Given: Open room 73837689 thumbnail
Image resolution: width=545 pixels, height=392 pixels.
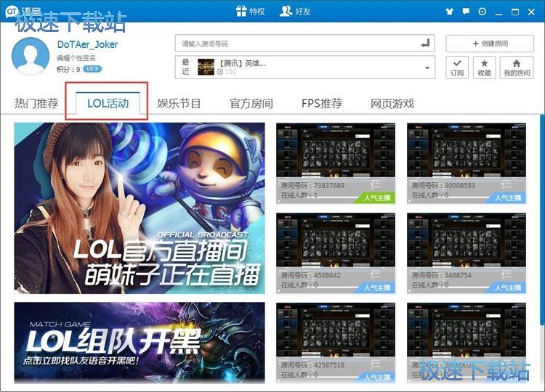Looking at the screenshot, I should click(336, 163).
